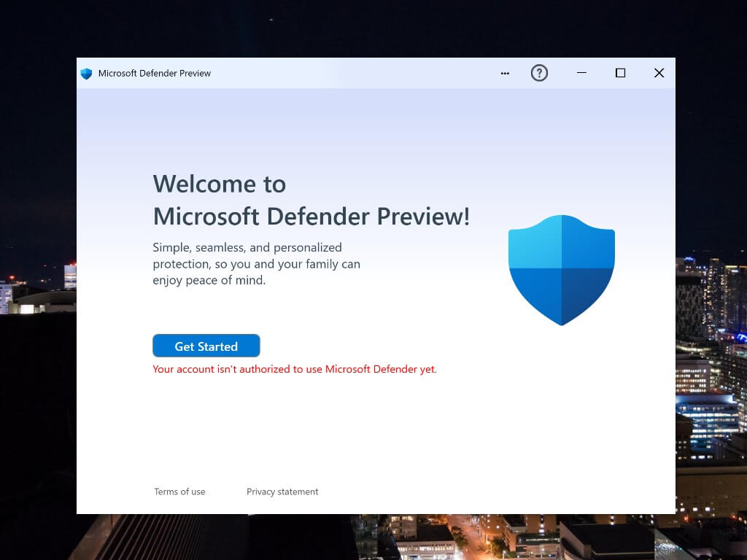Click the Defender shield icon in title bar

86,74
